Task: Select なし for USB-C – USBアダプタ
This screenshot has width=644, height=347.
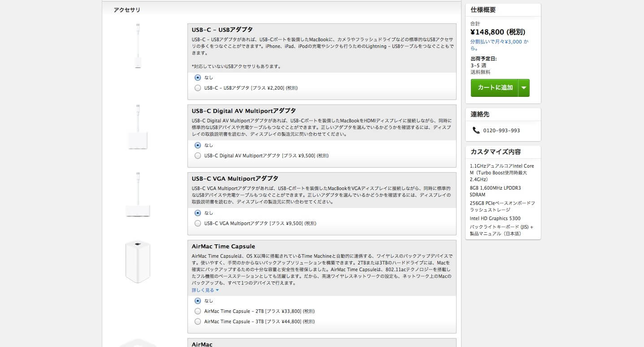Action: [x=198, y=78]
